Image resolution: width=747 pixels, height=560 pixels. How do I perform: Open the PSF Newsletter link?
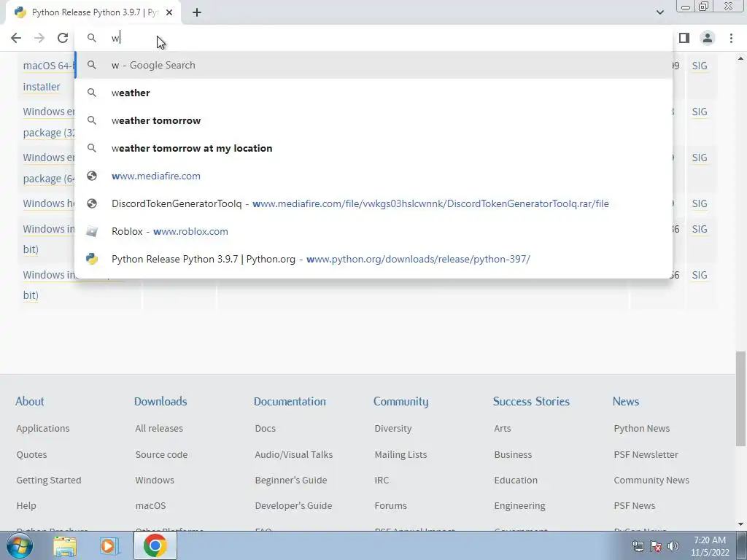pyautogui.click(x=646, y=455)
